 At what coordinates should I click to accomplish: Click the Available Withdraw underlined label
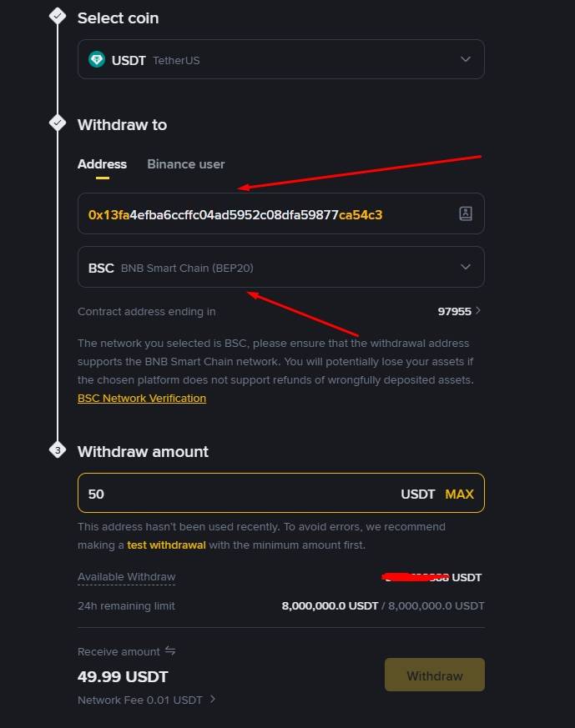point(126,576)
